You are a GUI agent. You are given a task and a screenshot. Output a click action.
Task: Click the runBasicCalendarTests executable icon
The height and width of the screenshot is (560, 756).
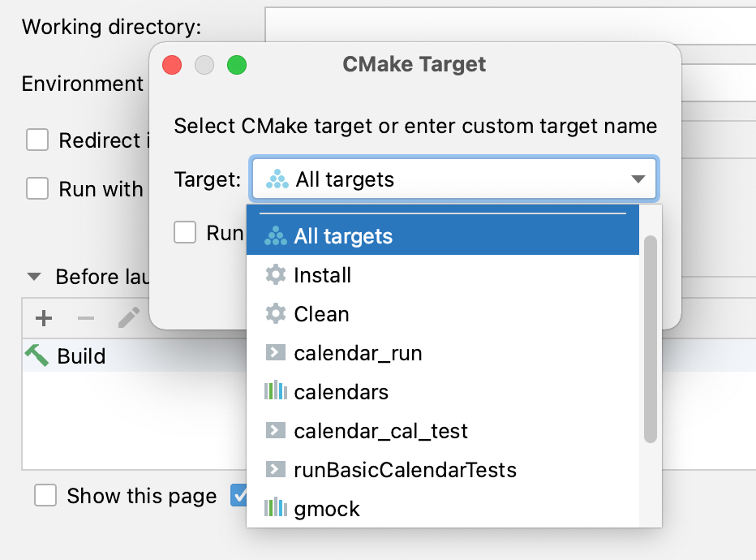click(x=276, y=469)
